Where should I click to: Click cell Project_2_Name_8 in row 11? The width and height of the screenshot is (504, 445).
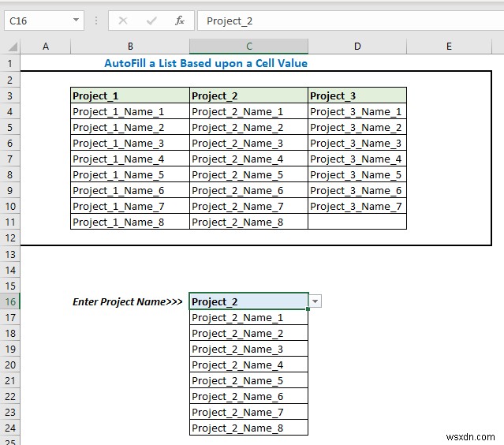tap(248, 222)
